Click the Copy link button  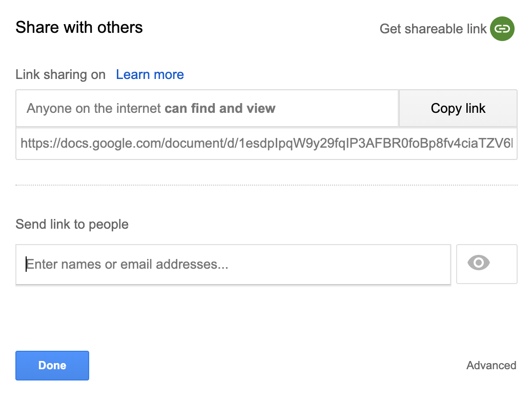coord(458,108)
